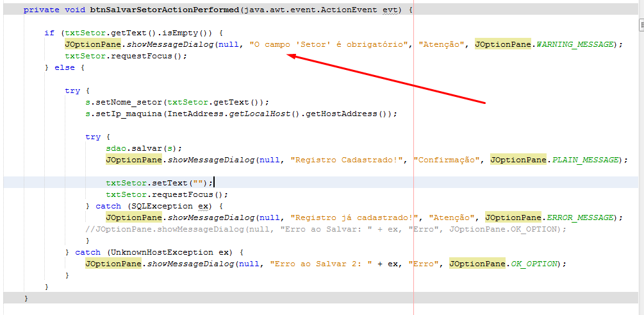This screenshot has width=644, height=315.
Task: Click the getLocalHost() italic method call
Action: (263, 114)
